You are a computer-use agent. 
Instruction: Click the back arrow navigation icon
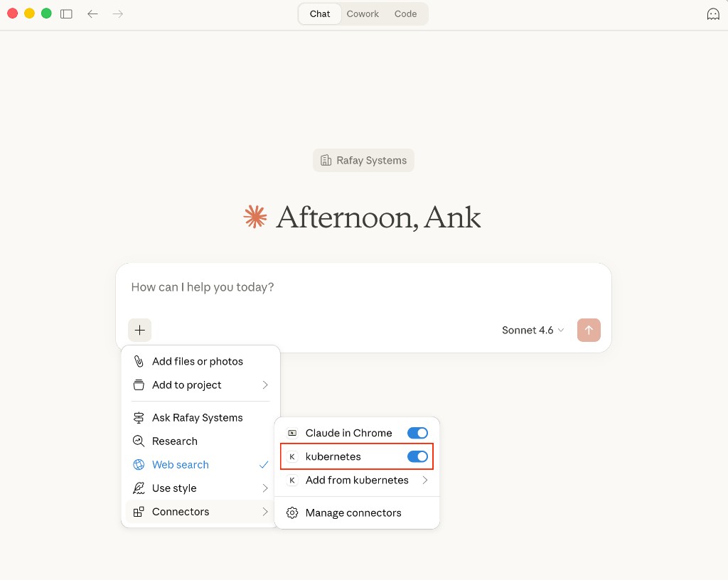point(92,14)
